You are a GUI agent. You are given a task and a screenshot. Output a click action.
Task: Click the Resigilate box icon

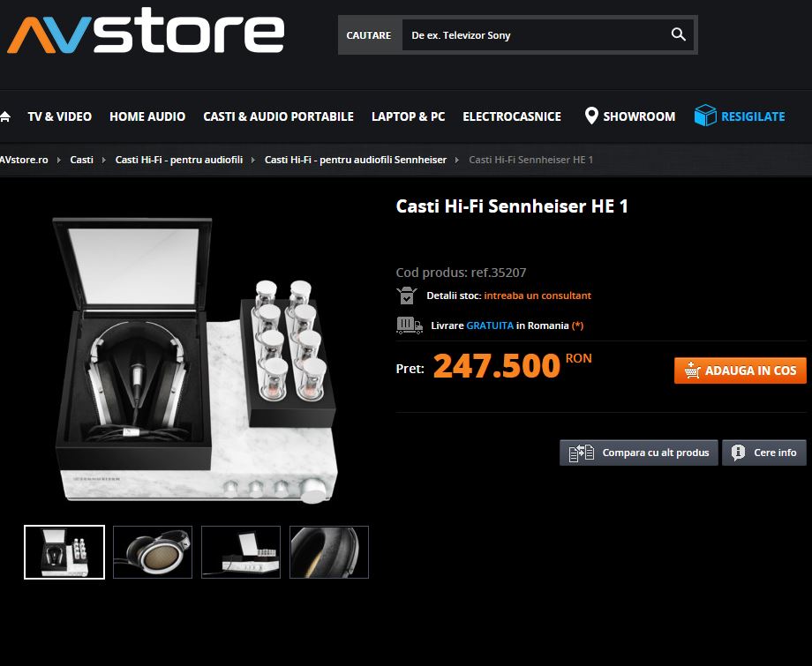705,116
